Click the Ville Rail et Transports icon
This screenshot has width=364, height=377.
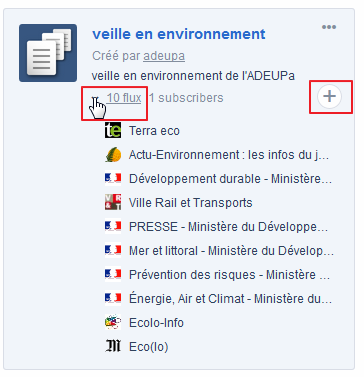tap(113, 202)
